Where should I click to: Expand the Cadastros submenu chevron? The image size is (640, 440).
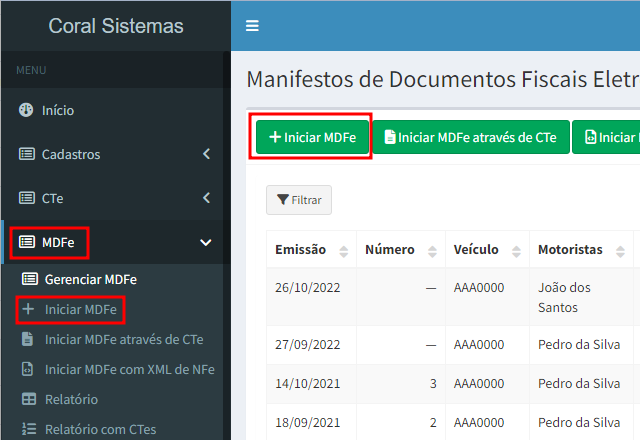click(x=206, y=154)
